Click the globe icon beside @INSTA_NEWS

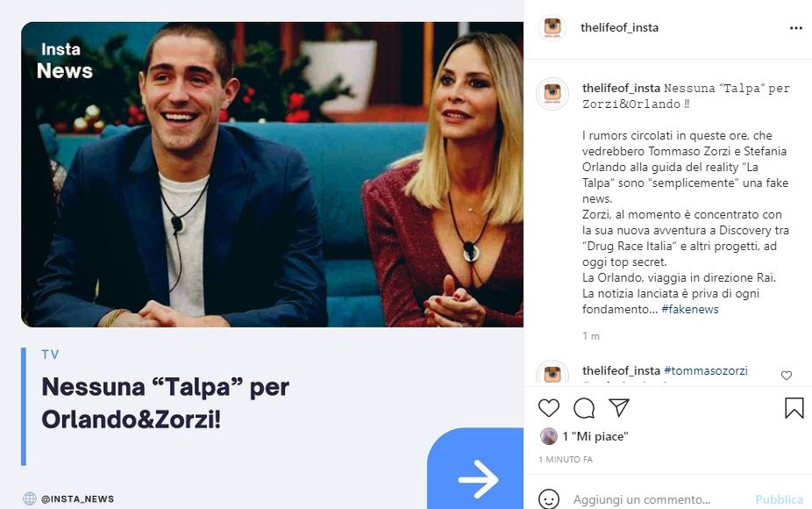[30, 498]
